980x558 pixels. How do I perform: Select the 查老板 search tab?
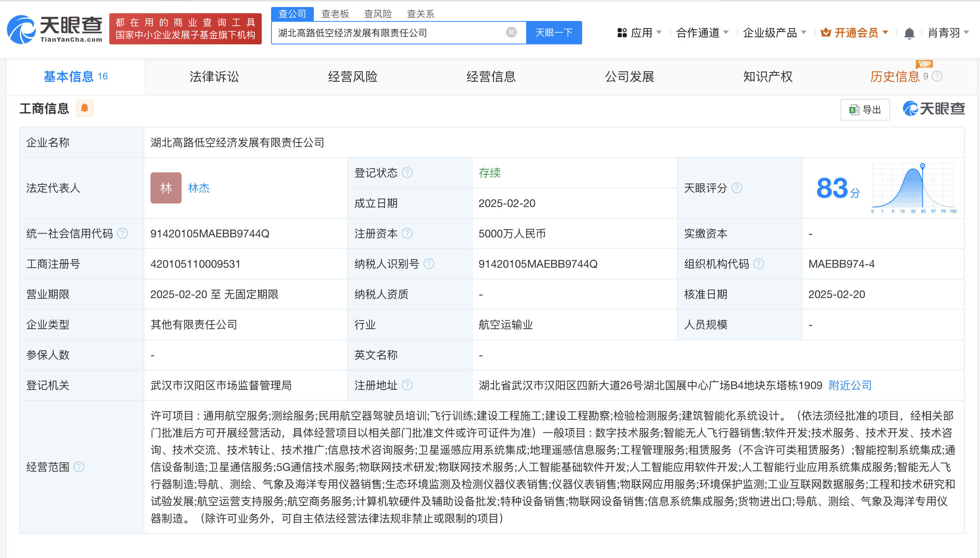coord(335,14)
